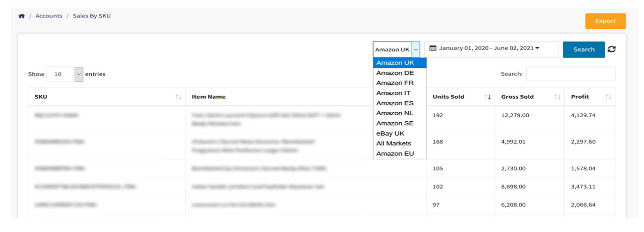Sort by Profit column arrows

pyautogui.click(x=608, y=97)
